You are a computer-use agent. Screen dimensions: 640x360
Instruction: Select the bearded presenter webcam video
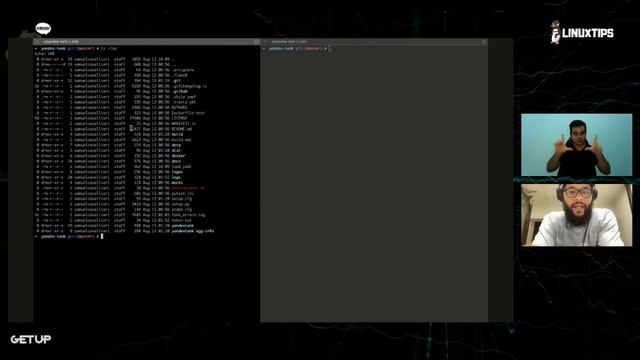[x=576, y=215]
